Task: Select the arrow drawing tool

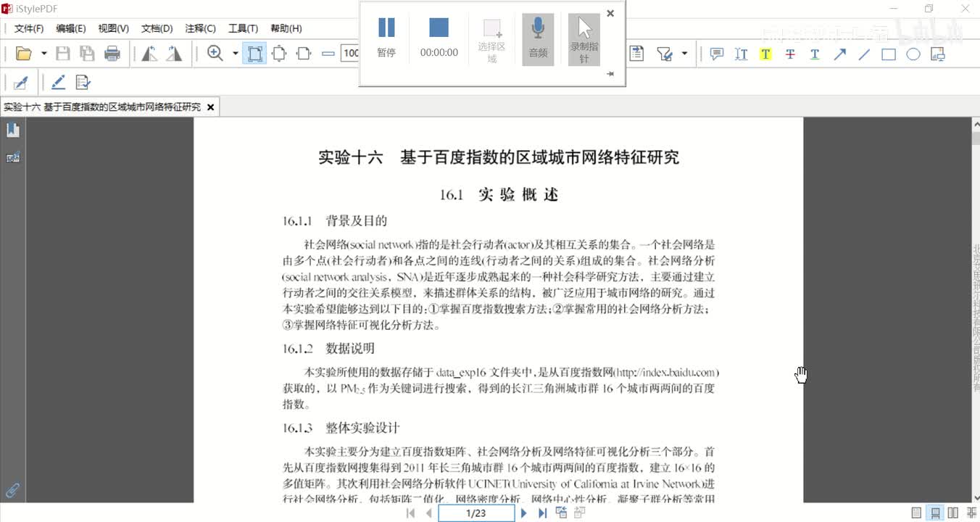Action: 839,54
